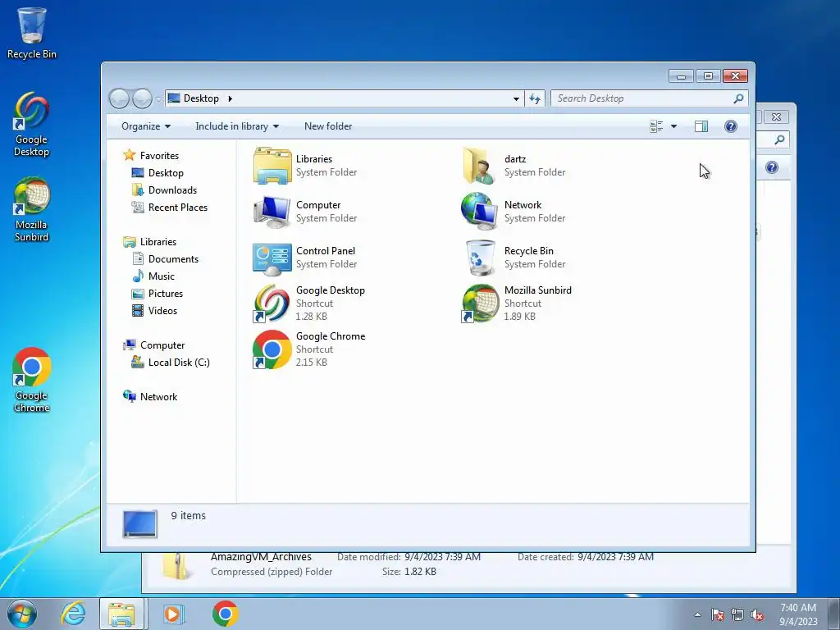Launch Internet Explorer from the taskbar
This screenshot has width=840, height=630.
click(73, 614)
